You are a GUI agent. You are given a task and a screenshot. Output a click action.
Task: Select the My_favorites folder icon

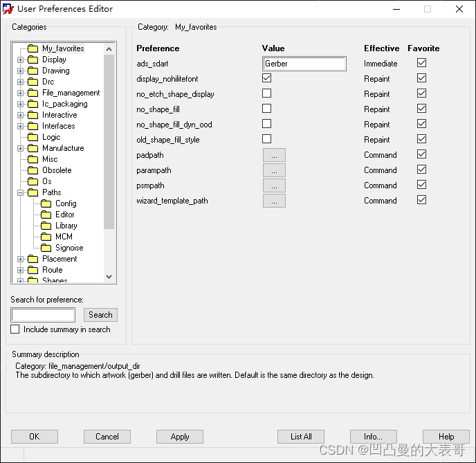click(x=33, y=48)
